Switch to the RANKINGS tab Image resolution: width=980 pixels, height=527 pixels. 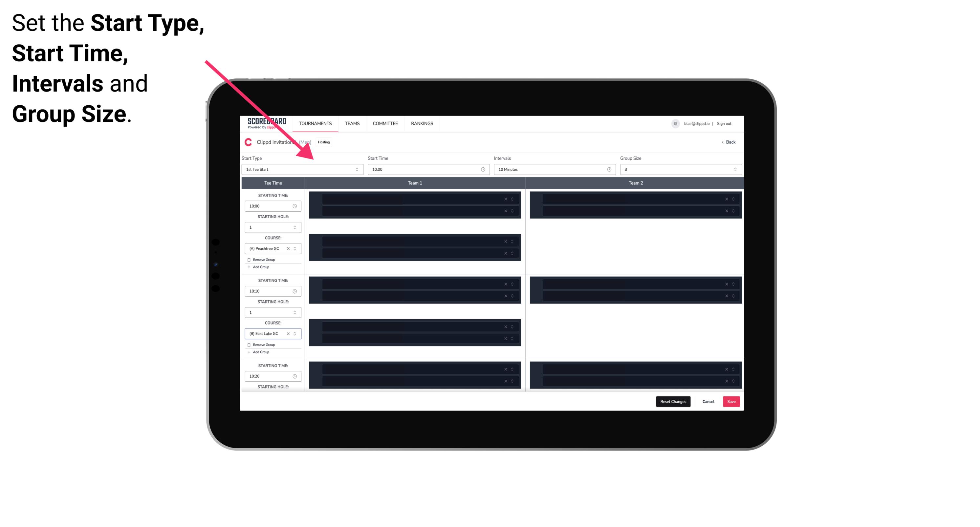click(422, 123)
